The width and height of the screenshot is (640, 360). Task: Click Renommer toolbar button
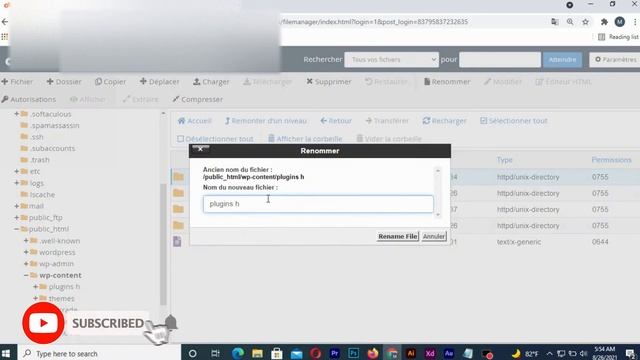point(447,82)
